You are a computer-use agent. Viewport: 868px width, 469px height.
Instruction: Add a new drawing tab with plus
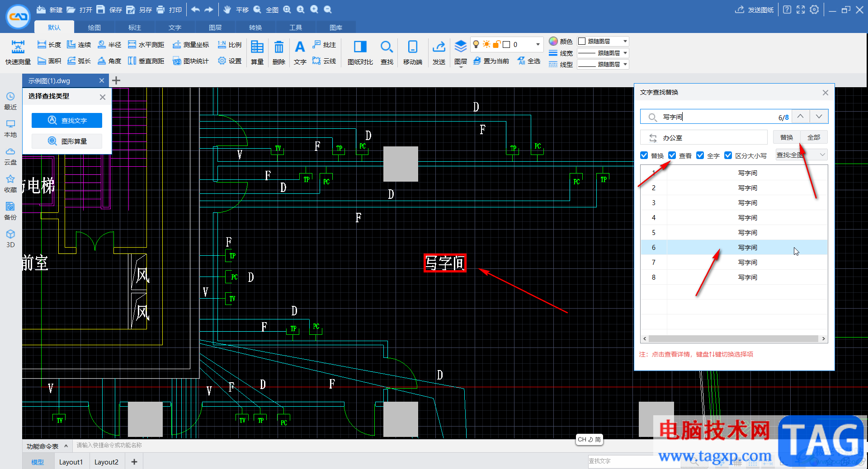(116, 80)
